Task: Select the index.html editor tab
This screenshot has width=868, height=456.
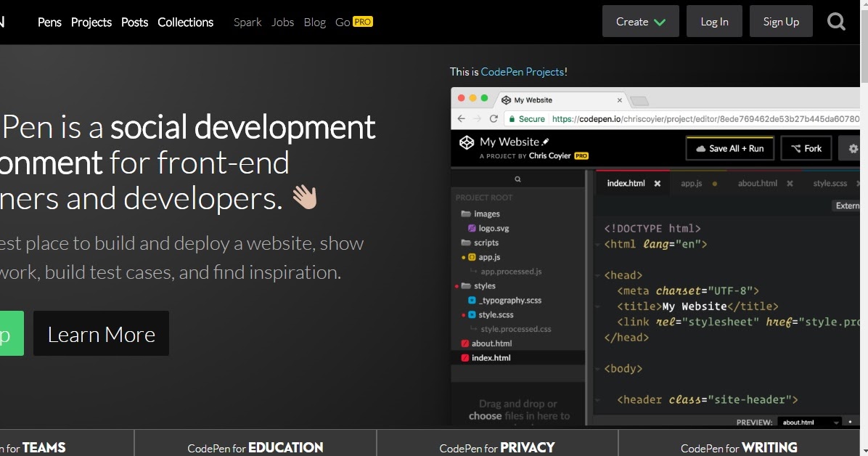Action: [x=626, y=184]
